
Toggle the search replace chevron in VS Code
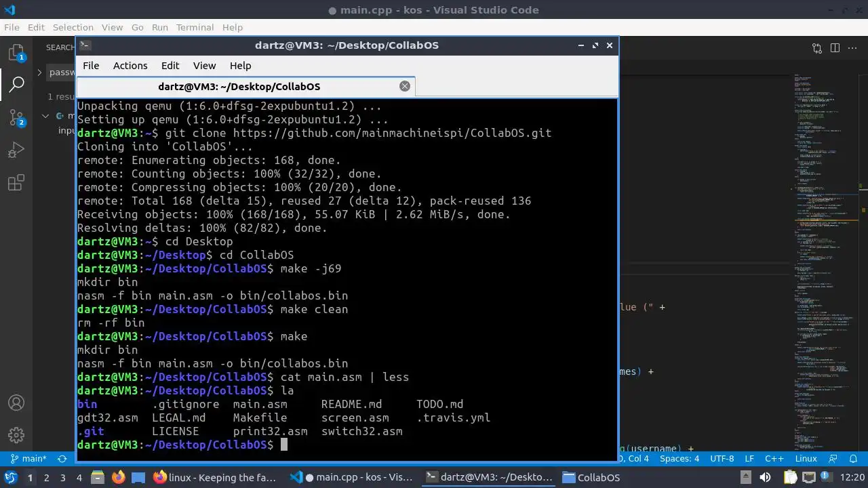click(x=39, y=73)
